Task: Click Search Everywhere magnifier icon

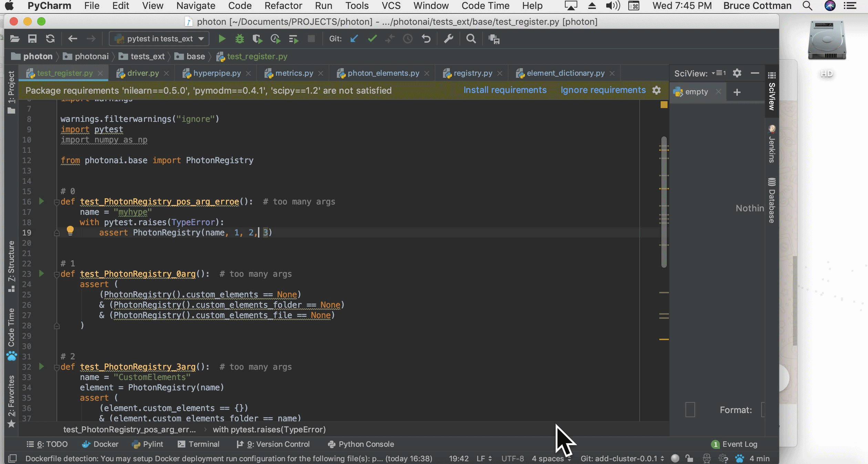Action: (x=471, y=39)
